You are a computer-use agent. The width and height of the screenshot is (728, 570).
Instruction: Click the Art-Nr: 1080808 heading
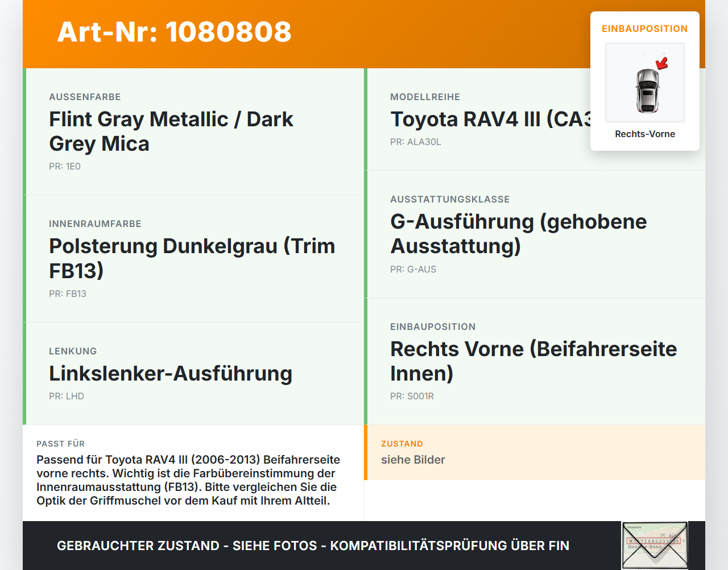(174, 32)
